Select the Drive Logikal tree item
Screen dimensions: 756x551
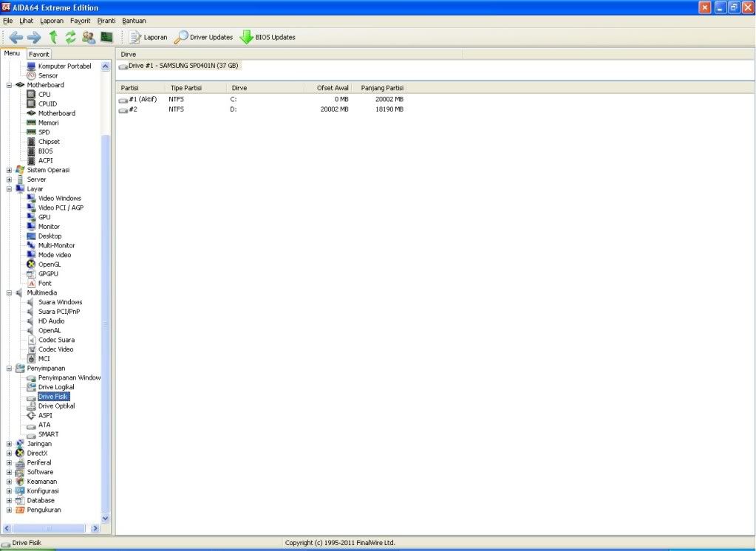pos(56,387)
